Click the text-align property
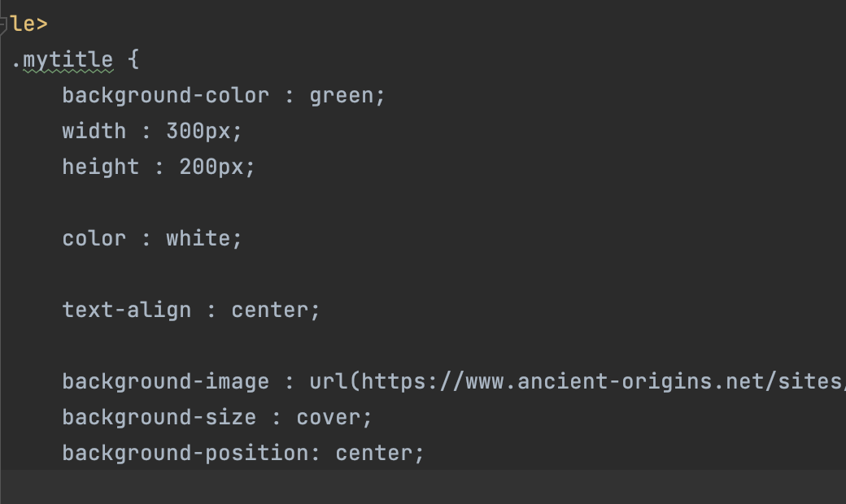The width and height of the screenshot is (846, 504). (126, 310)
